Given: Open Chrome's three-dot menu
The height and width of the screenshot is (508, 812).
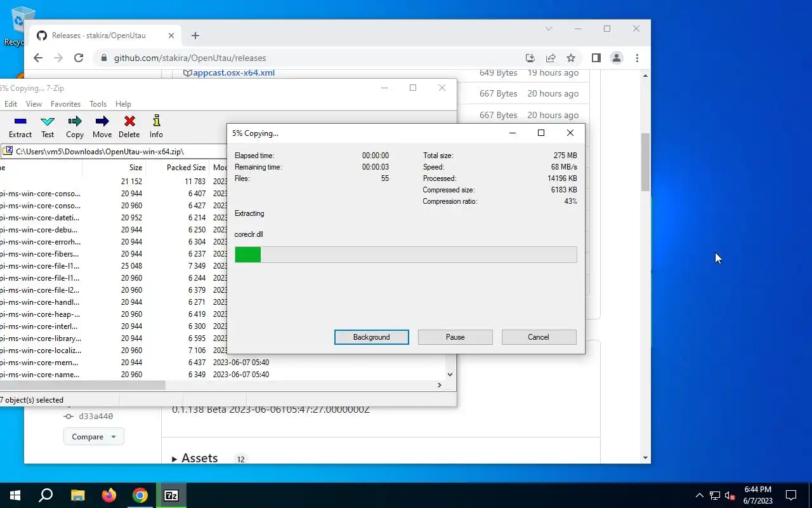Looking at the screenshot, I should tap(637, 58).
